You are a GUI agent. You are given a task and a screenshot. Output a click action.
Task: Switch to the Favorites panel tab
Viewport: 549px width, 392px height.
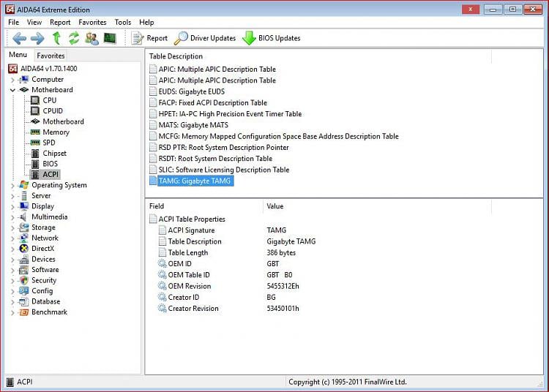[51, 56]
